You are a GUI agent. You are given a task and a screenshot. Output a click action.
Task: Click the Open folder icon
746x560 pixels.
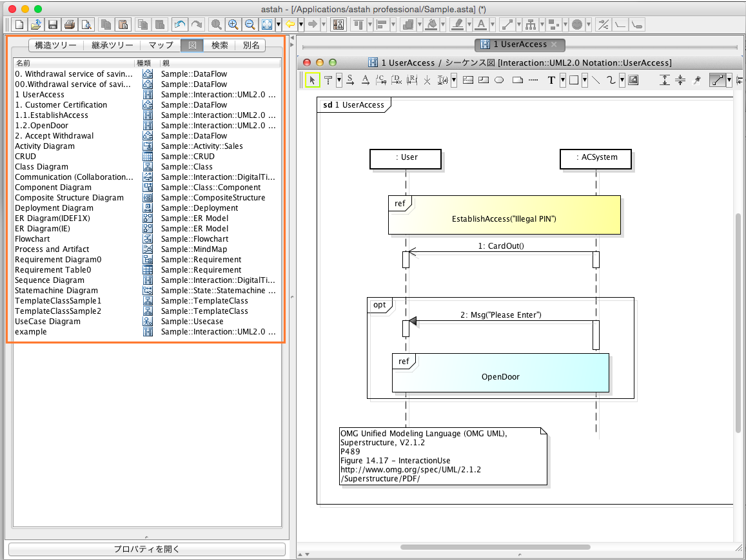pyautogui.click(x=36, y=24)
